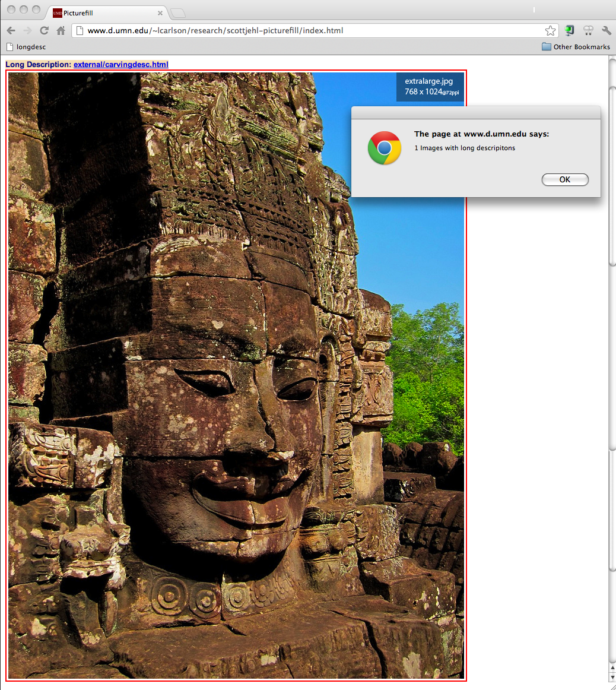
Task: Open the longdesc bookmark
Action: click(26, 47)
